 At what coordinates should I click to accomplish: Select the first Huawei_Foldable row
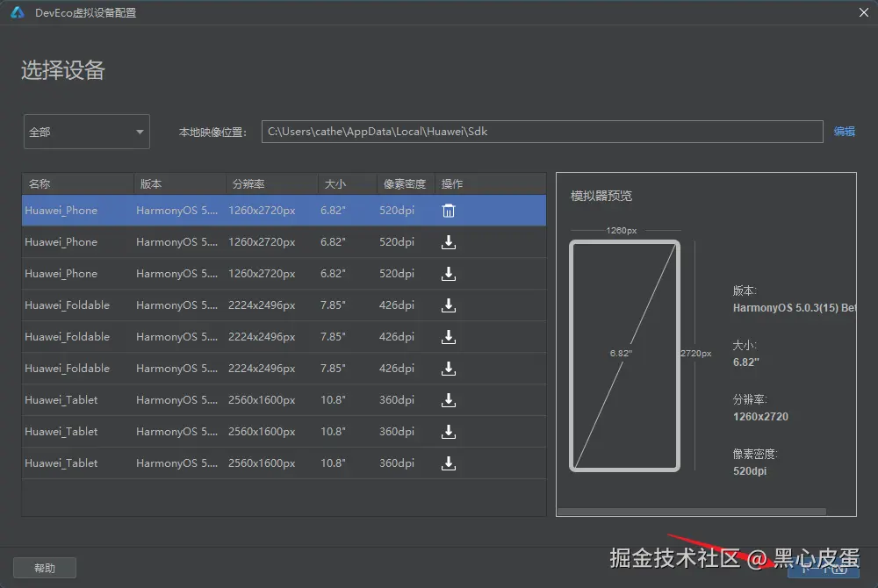pos(284,305)
